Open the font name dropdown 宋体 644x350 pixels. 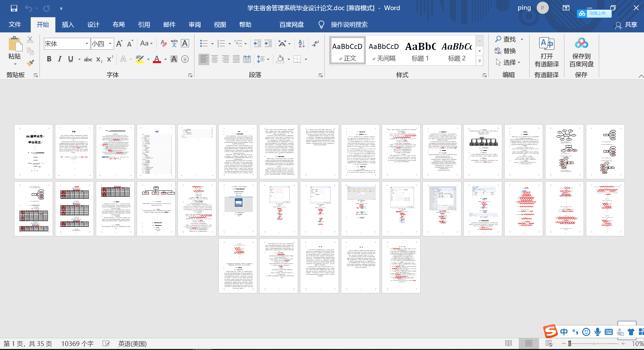coord(87,44)
